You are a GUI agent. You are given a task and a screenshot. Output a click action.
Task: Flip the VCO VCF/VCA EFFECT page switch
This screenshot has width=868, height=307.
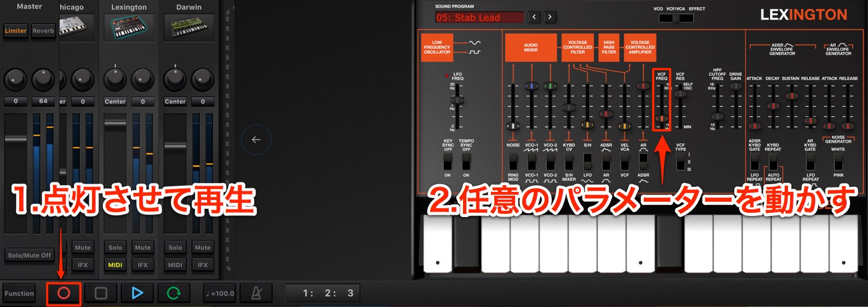676,18
